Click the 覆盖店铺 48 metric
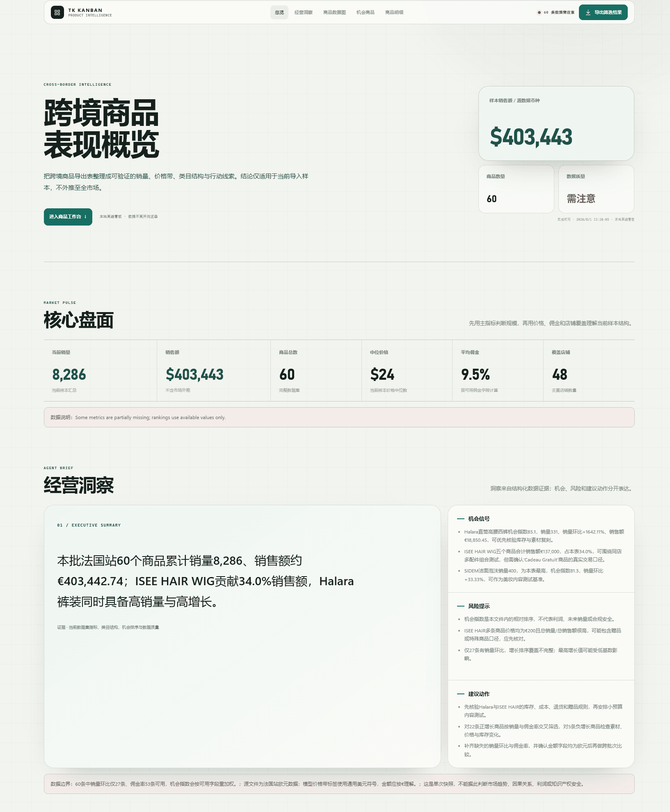Viewport: 670px width, 812px height. pyautogui.click(x=589, y=371)
